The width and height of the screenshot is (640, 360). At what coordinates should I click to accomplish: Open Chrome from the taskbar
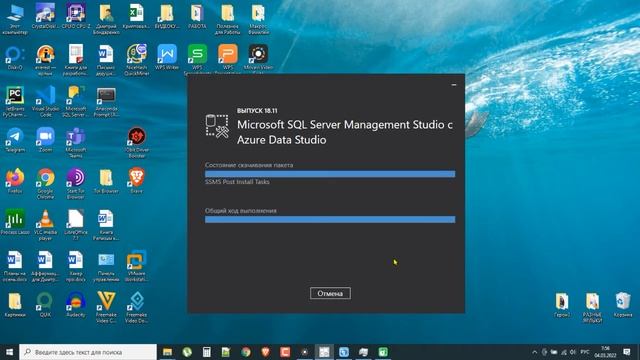[x=246, y=352]
